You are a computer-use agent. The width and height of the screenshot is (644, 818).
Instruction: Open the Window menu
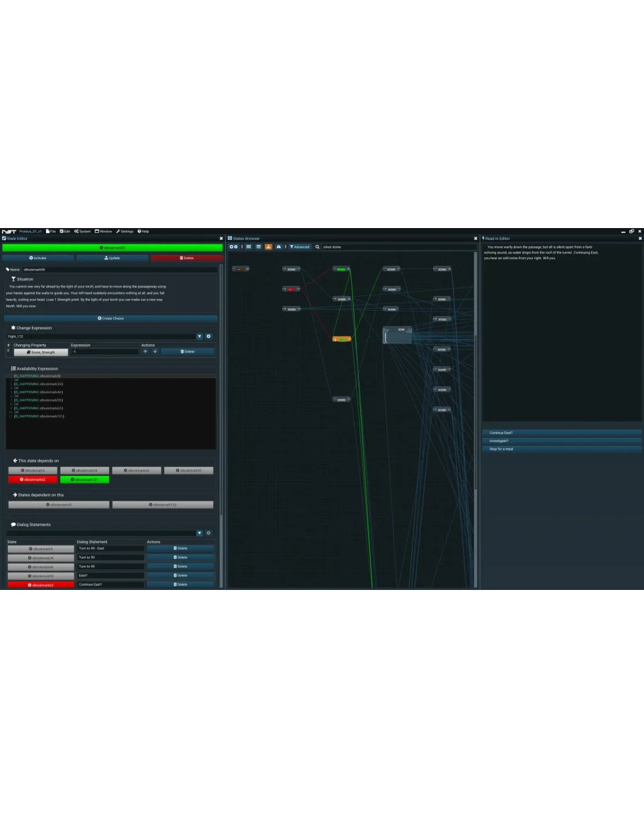pyautogui.click(x=103, y=231)
